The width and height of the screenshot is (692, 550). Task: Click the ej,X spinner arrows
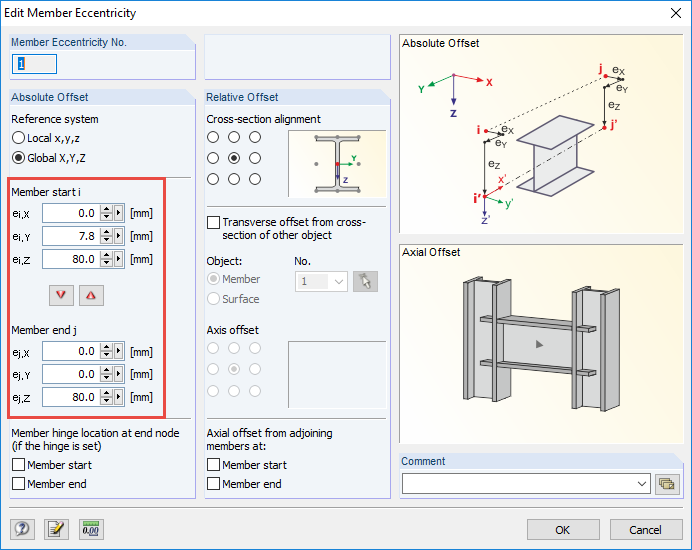106,351
